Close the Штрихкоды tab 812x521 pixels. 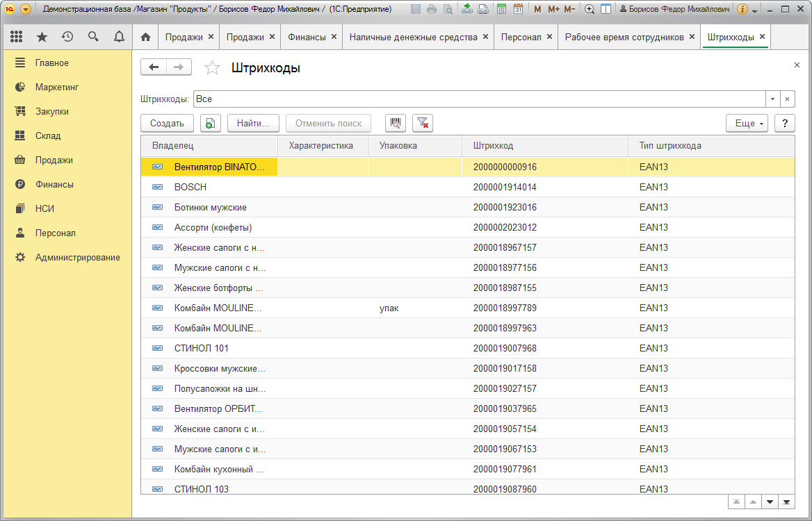pyautogui.click(x=762, y=37)
